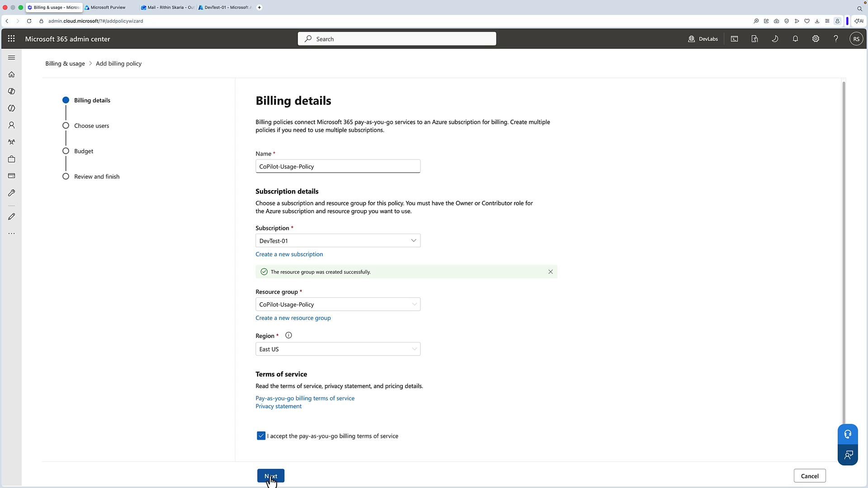Follow Create a new subscription link
Viewport: 868px width, 488px height.
point(289,254)
